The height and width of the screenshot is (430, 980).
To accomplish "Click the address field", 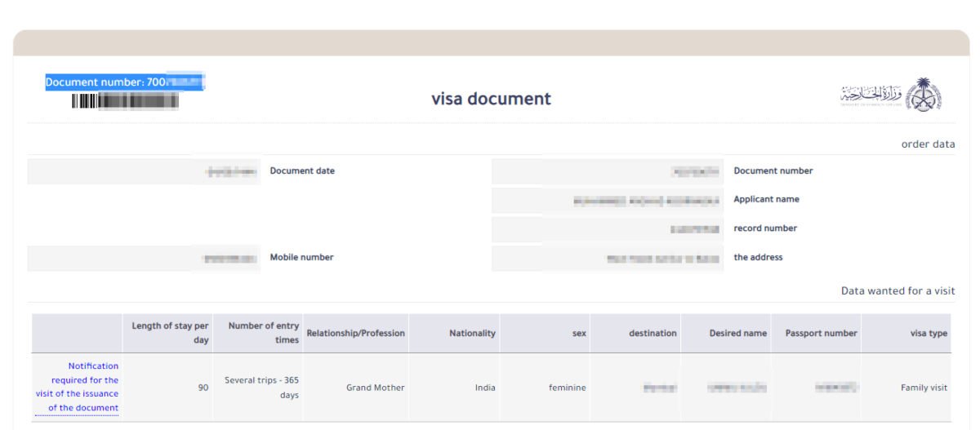I will tap(608, 258).
